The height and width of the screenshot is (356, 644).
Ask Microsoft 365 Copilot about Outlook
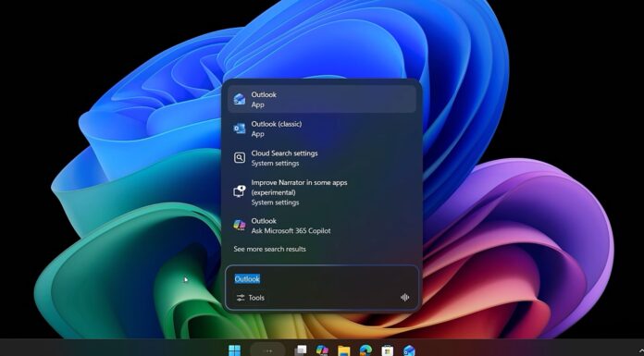322,226
